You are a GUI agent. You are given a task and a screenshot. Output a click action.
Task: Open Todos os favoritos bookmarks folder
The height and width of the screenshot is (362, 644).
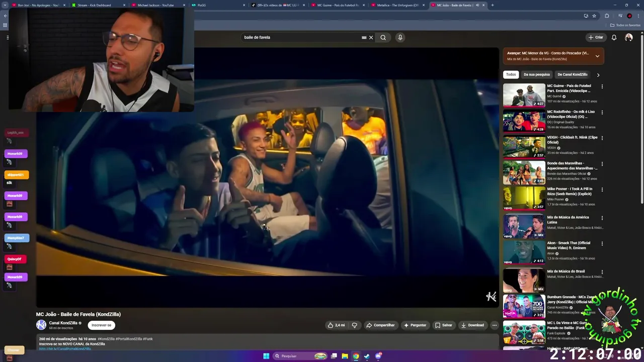pyautogui.click(x=625, y=25)
